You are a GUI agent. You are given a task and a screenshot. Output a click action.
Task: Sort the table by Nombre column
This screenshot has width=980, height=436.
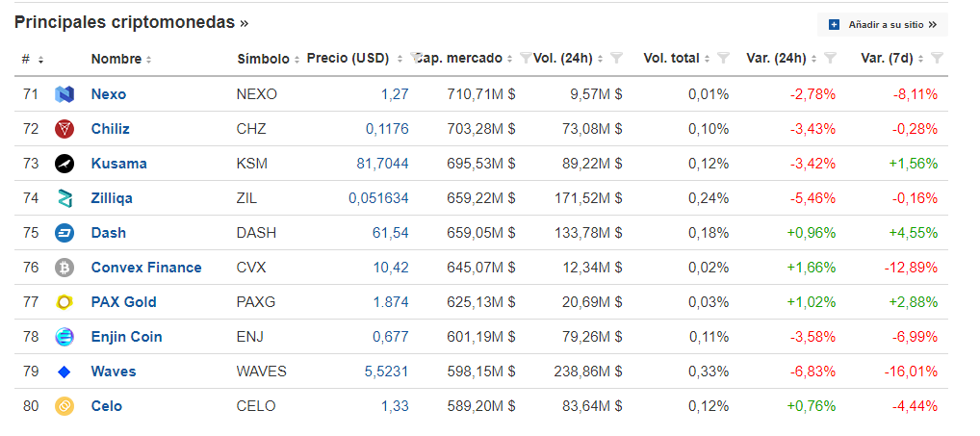(x=121, y=60)
